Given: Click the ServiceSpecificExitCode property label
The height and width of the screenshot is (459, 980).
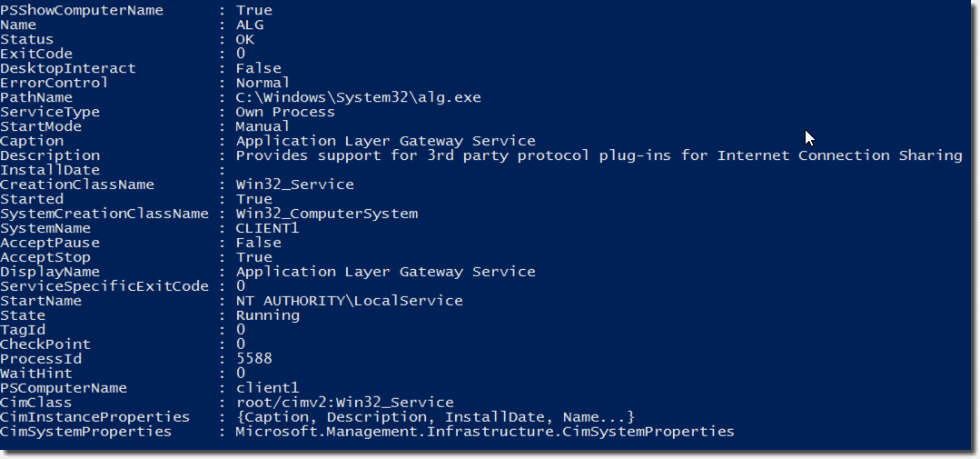Looking at the screenshot, I should 104,286.
